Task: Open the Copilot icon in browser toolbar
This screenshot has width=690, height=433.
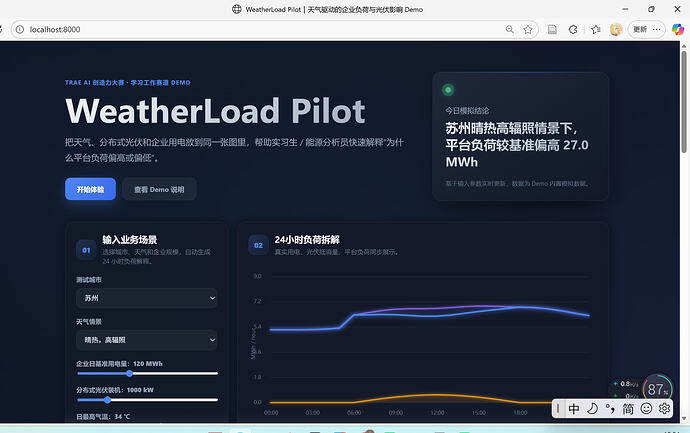Action: (678, 29)
